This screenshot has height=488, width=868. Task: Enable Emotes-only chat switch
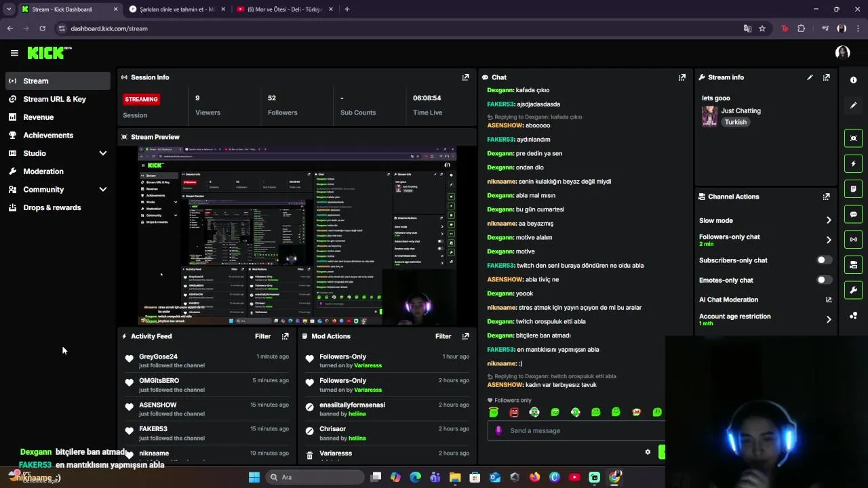824,280
